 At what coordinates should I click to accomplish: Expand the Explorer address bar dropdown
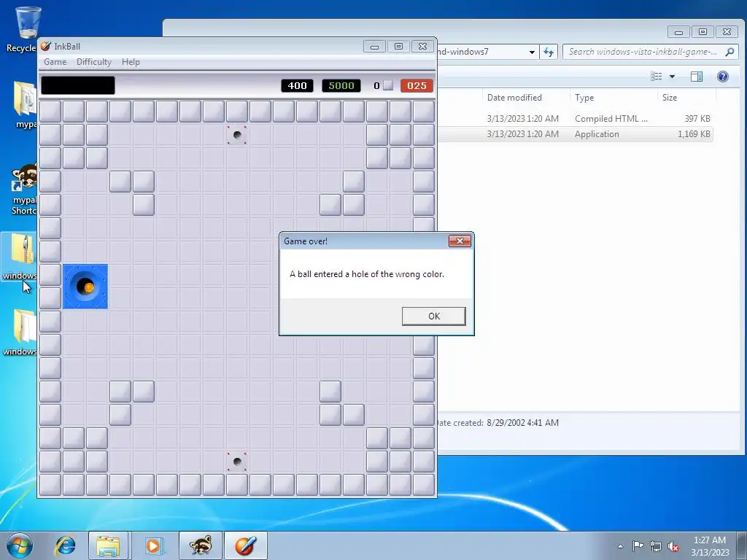coord(532,52)
